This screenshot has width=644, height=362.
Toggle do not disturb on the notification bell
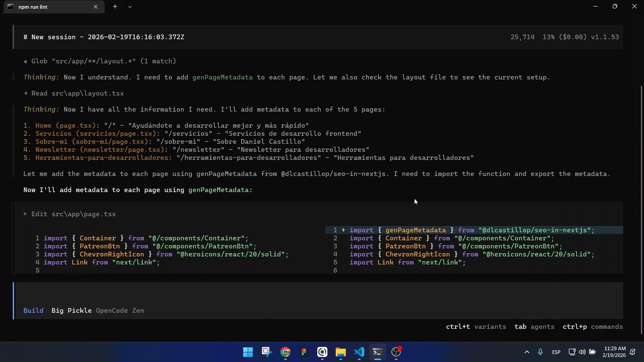click(633, 352)
